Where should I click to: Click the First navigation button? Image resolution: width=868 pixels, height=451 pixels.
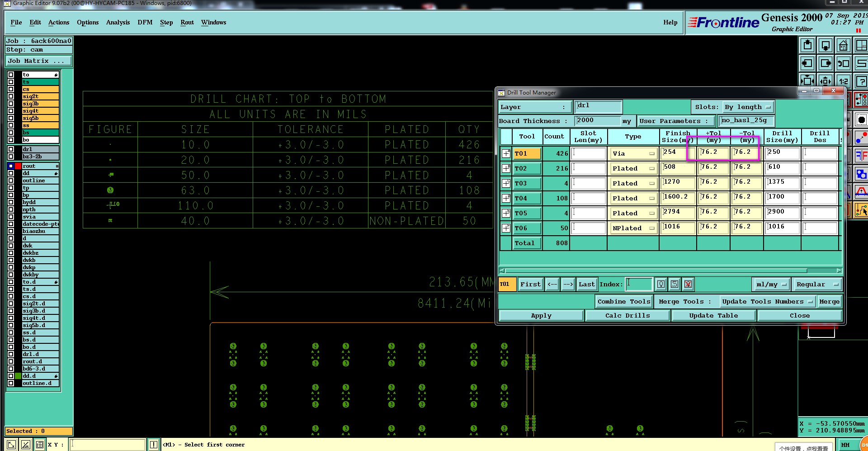coord(530,285)
